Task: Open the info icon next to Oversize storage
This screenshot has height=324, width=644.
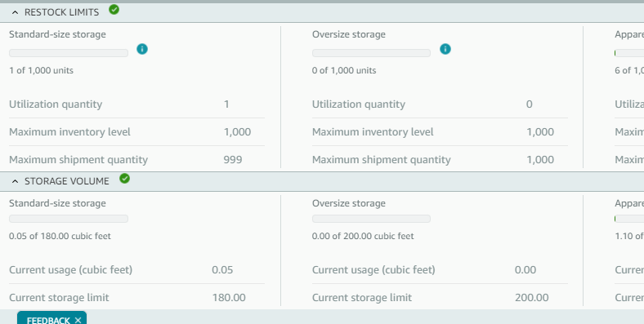Action: tap(445, 49)
